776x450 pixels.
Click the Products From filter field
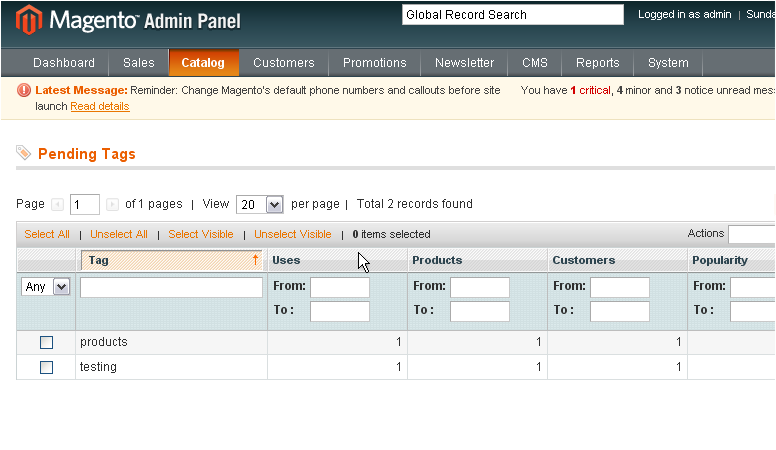click(x=480, y=287)
